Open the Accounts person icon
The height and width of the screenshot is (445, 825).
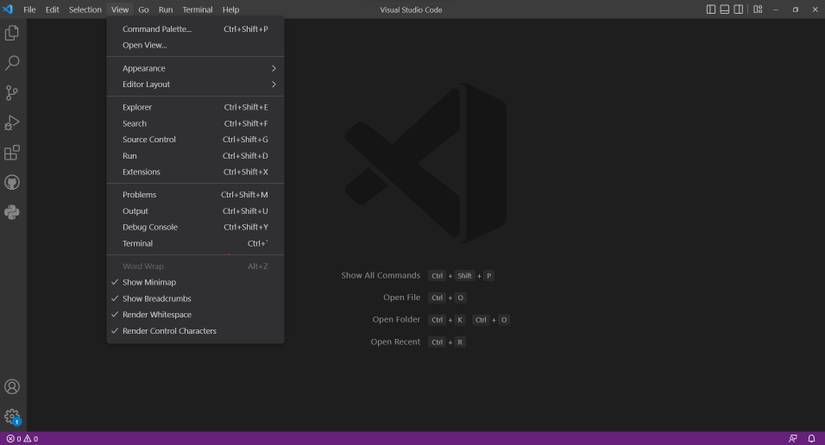pos(12,387)
